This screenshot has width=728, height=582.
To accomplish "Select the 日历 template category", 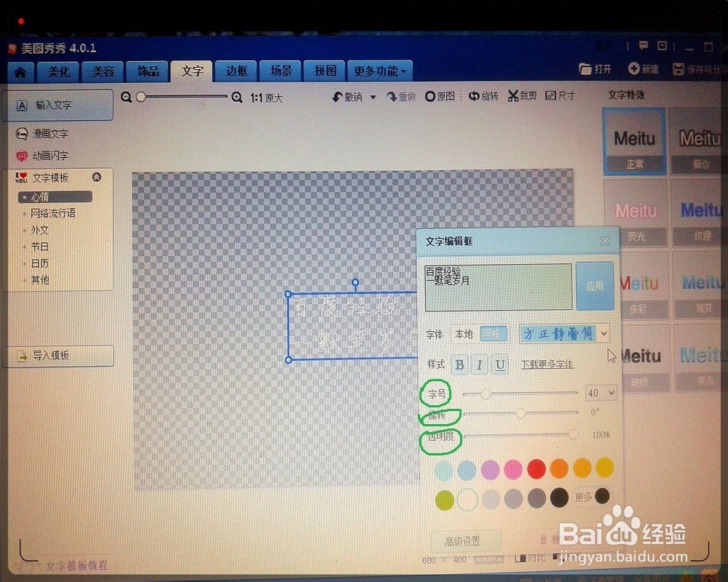I will (39, 263).
